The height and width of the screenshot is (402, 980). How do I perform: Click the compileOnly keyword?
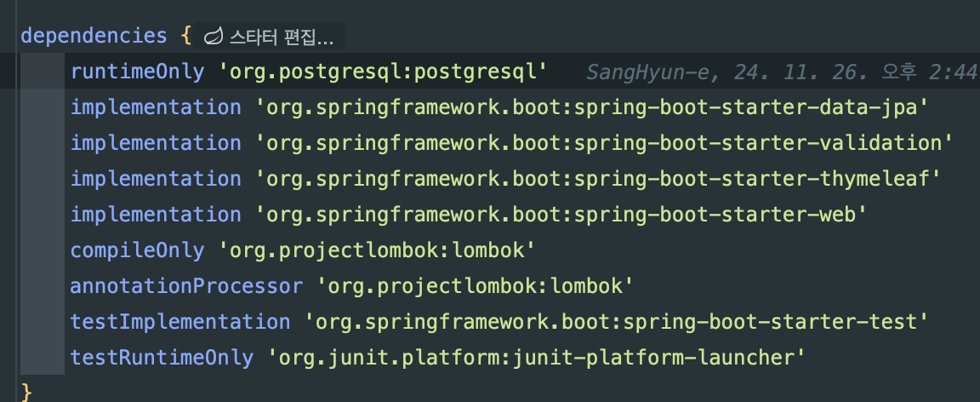[x=138, y=250]
